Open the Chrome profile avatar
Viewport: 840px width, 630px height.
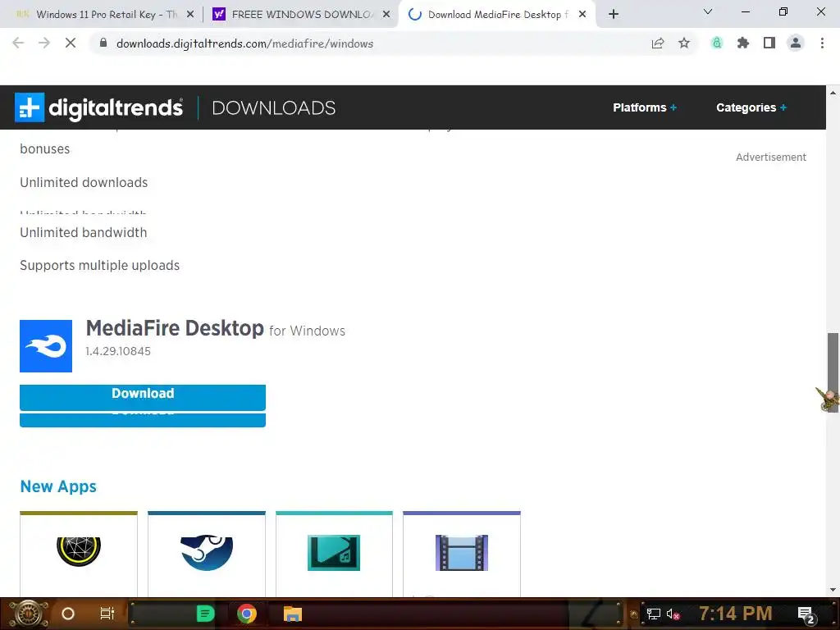point(796,43)
